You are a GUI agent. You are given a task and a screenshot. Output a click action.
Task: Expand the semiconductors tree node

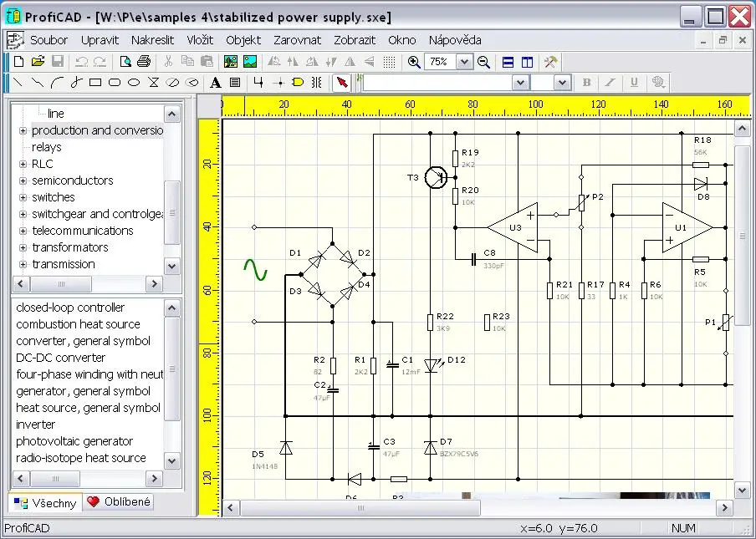23,181
